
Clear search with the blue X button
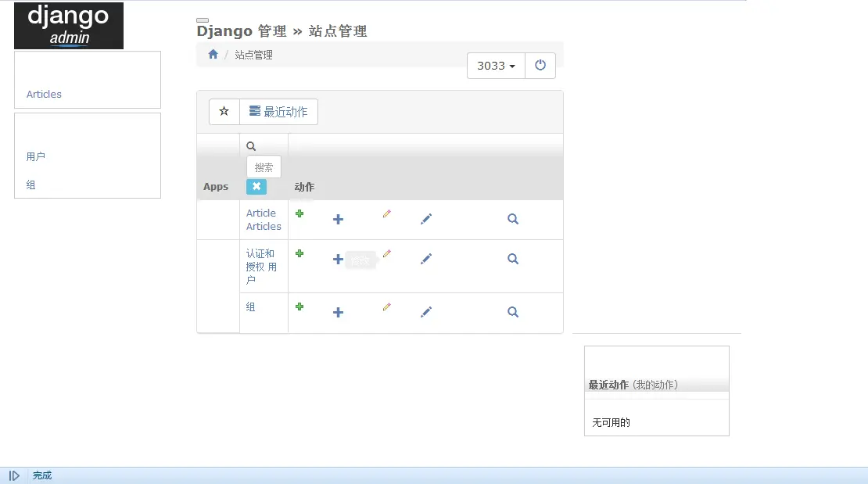[x=256, y=187]
